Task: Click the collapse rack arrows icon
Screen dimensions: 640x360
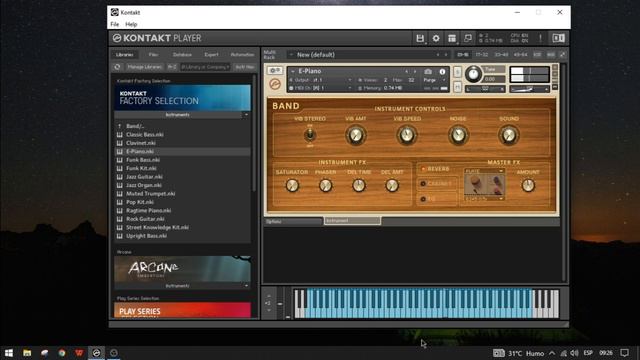Action: 562,55
